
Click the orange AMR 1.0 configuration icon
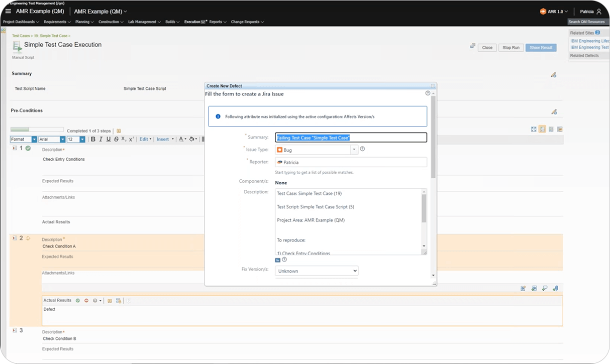pyautogui.click(x=543, y=12)
